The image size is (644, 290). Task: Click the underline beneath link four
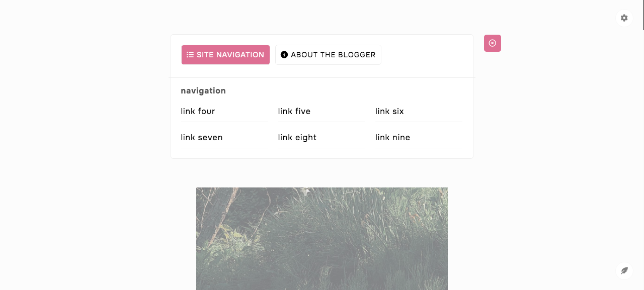click(x=224, y=122)
